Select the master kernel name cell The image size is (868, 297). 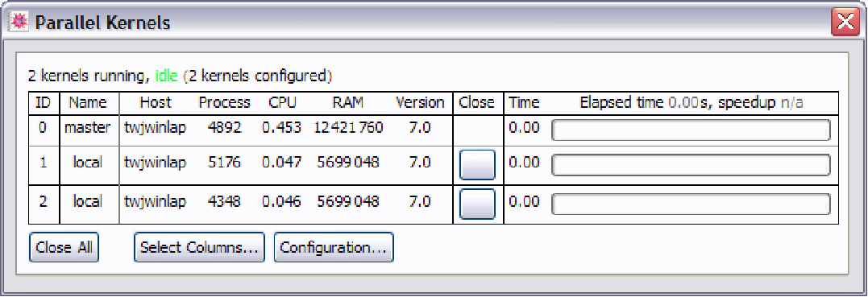coord(88,128)
